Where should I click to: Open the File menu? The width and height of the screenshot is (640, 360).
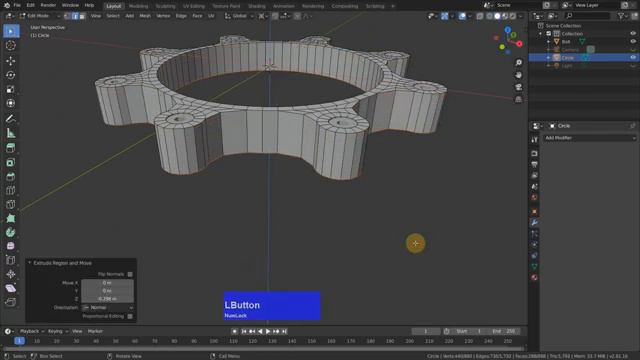(17, 5)
